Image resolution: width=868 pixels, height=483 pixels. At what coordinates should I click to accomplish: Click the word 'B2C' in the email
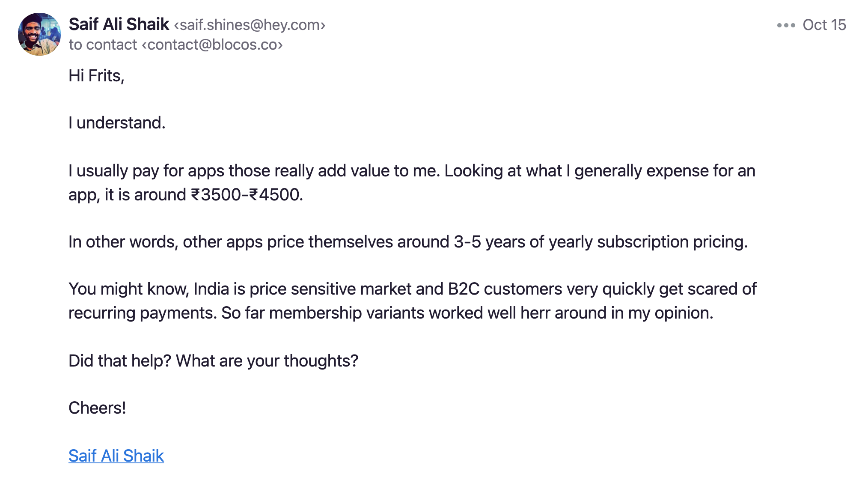[x=464, y=289]
